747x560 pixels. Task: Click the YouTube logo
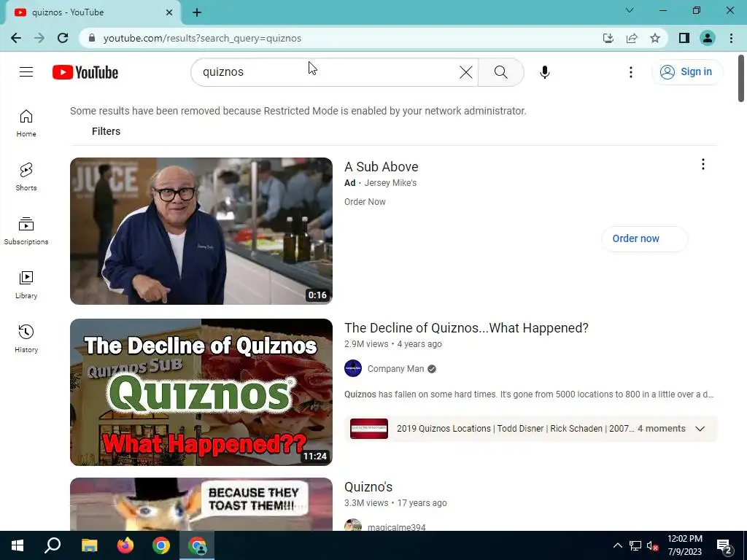[85, 72]
